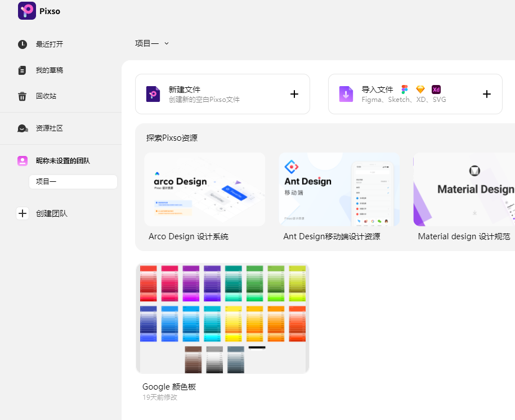
Task: Click the Figma、Sketch、XD、SVG subtitle
Action: (x=404, y=100)
